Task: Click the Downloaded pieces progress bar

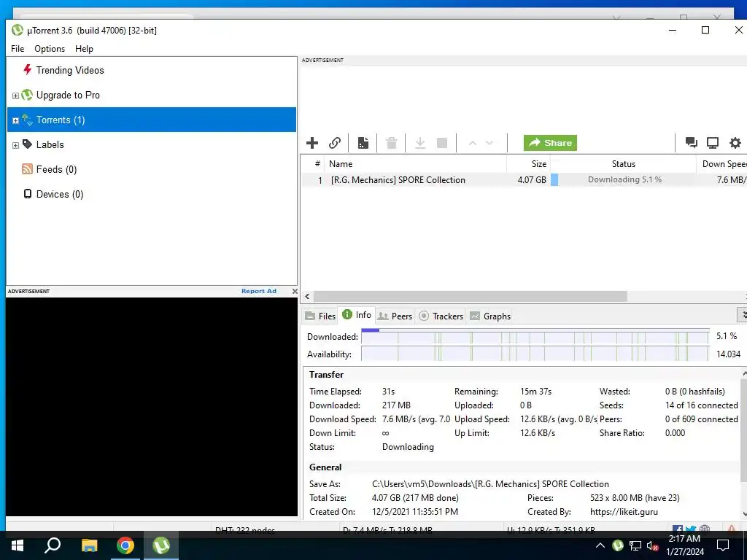Action: pyautogui.click(x=535, y=336)
